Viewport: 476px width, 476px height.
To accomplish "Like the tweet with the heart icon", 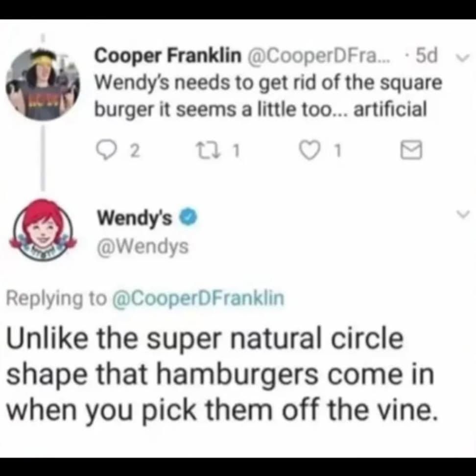I will [x=309, y=151].
